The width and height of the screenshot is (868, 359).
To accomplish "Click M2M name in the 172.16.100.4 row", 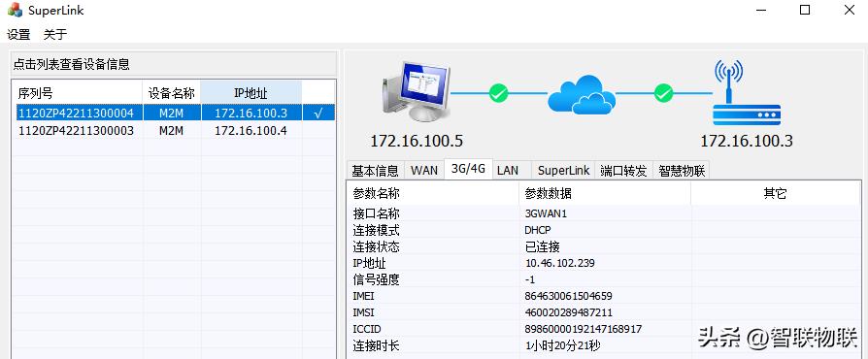I will tap(171, 131).
